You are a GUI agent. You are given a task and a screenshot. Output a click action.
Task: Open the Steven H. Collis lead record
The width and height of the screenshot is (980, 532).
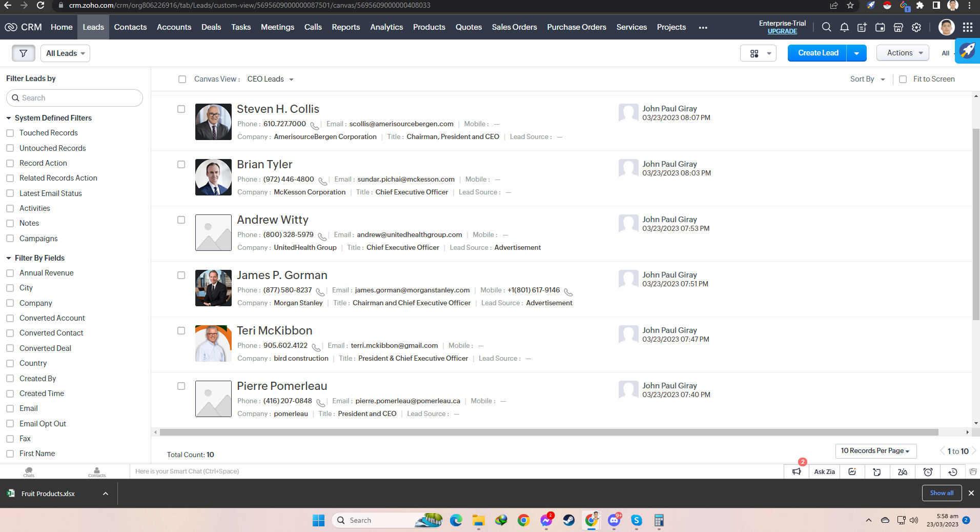point(278,109)
